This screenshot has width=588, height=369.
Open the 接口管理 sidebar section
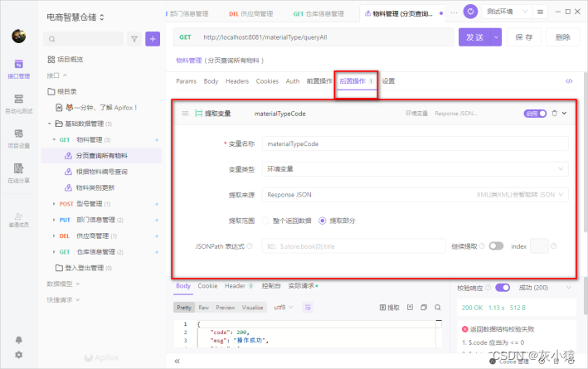tap(19, 69)
